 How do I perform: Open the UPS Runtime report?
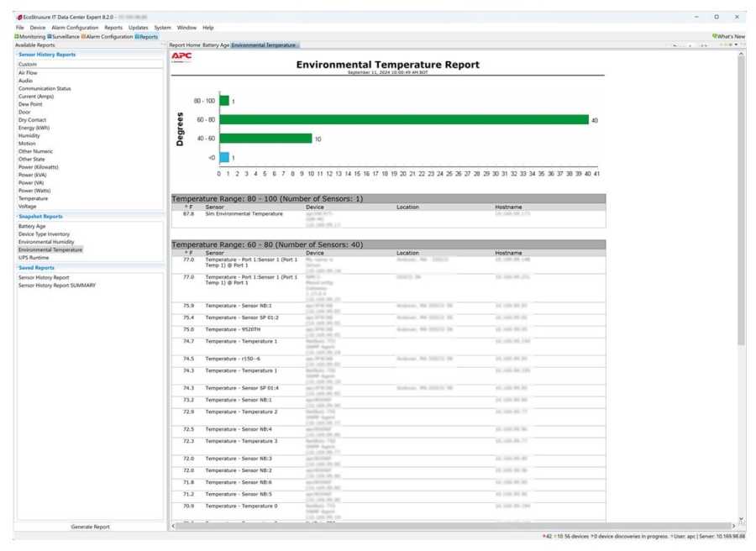pyautogui.click(x=34, y=258)
